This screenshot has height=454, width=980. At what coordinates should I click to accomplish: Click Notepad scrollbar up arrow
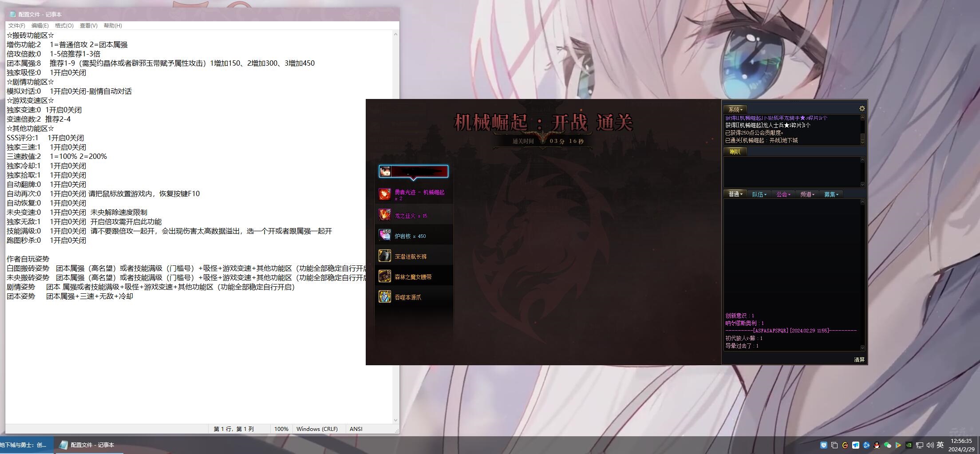pos(395,34)
